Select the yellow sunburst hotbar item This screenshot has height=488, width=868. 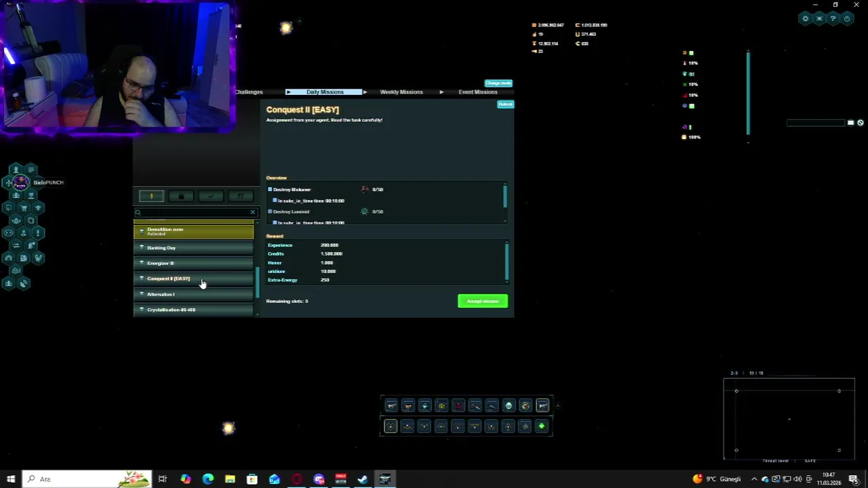click(x=441, y=406)
